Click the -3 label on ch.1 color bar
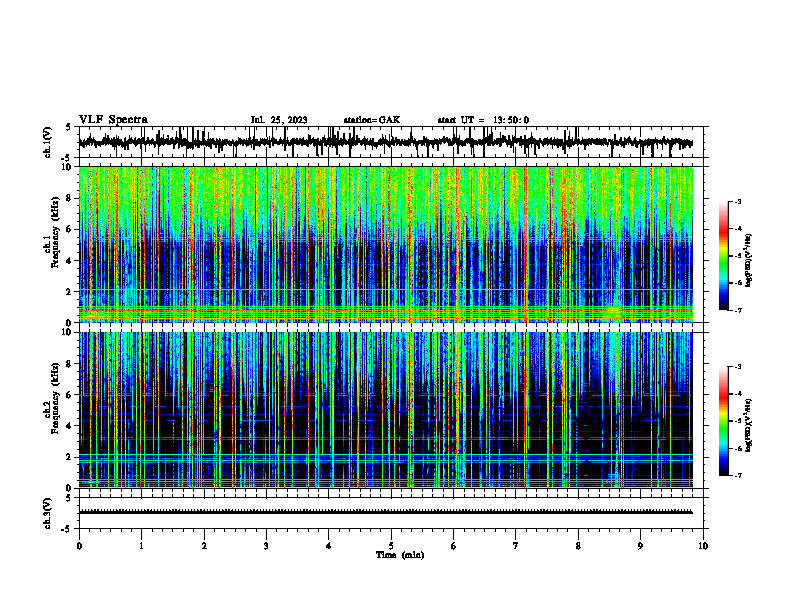 point(737,201)
